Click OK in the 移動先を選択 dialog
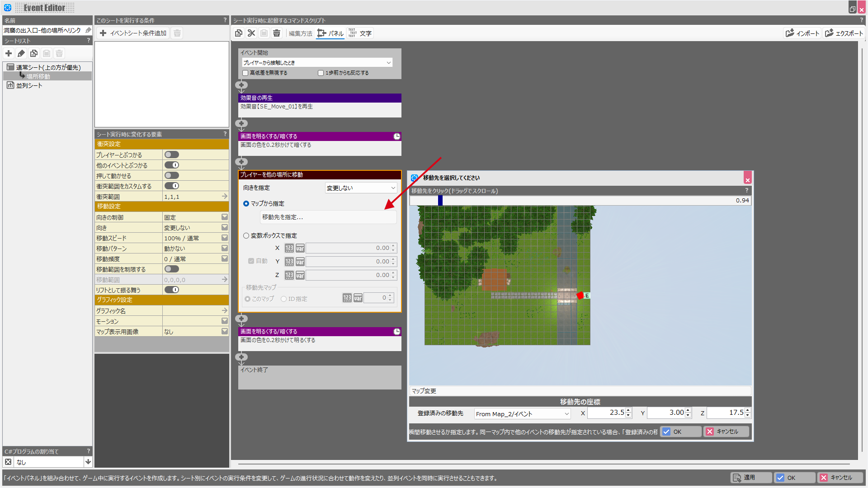This screenshot has height=488, width=868. tap(681, 432)
